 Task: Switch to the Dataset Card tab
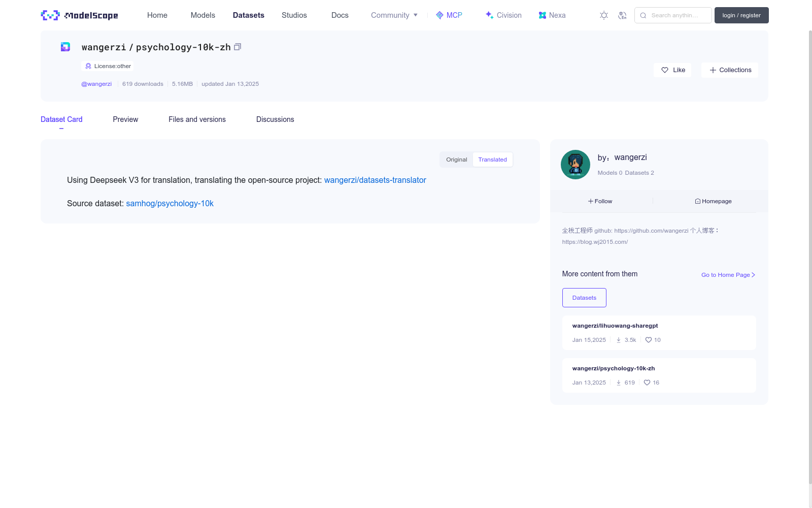click(61, 119)
